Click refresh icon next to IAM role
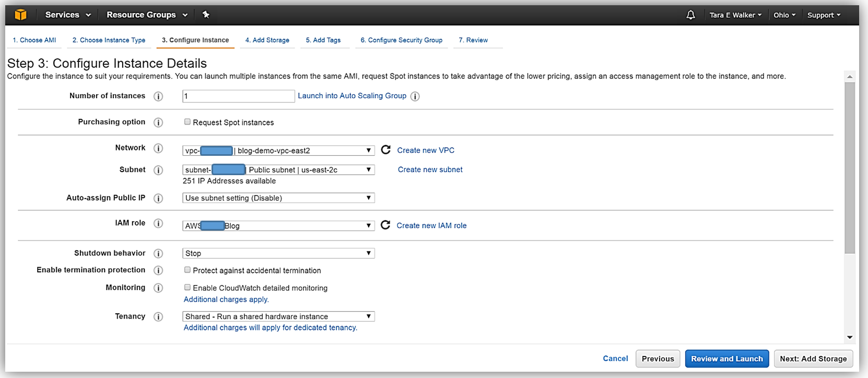 click(x=385, y=225)
